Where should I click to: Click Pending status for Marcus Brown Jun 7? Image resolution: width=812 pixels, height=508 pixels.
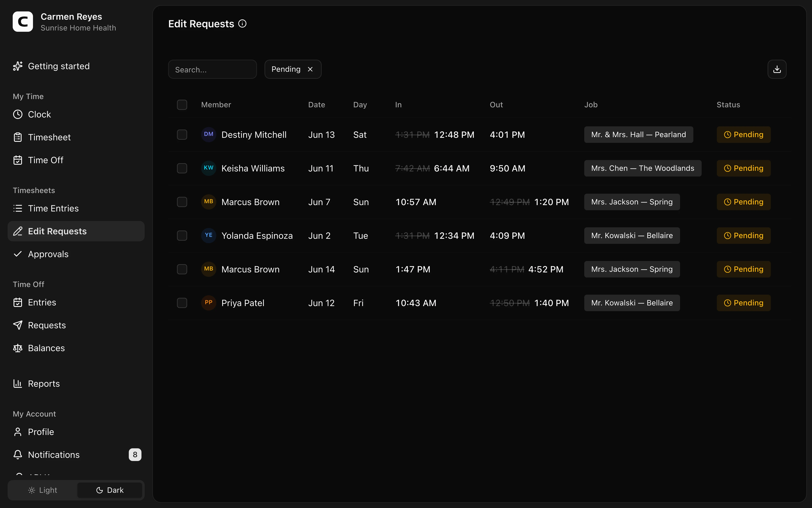tap(743, 202)
